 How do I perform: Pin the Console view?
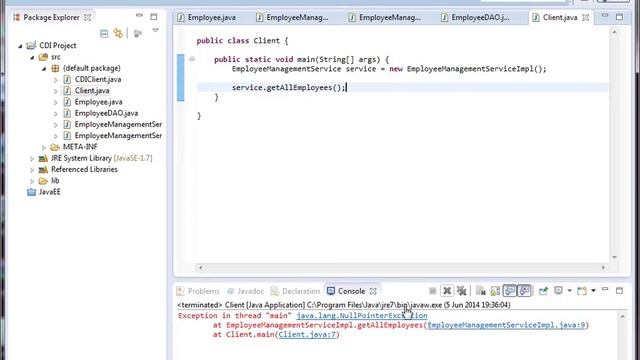click(x=543, y=291)
